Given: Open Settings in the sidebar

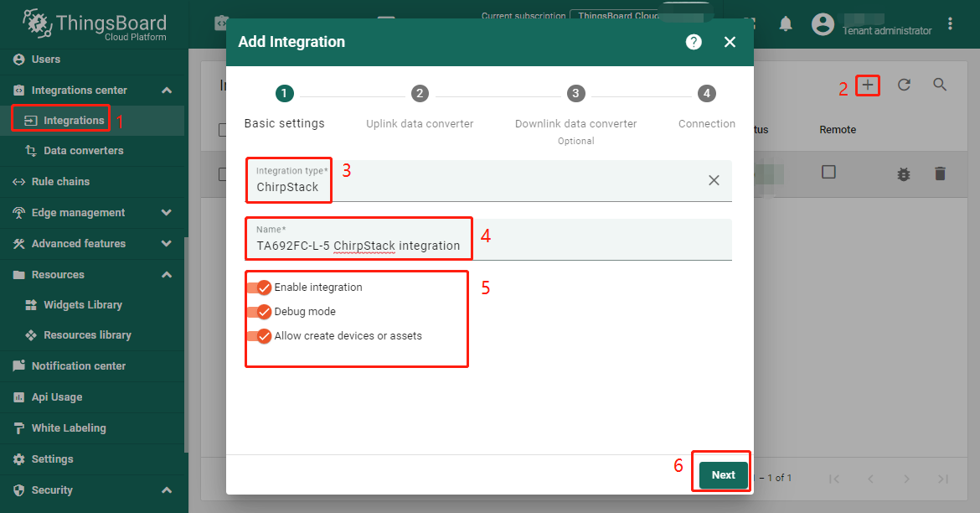Looking at the screenshot, I should [x=92, y=459].
